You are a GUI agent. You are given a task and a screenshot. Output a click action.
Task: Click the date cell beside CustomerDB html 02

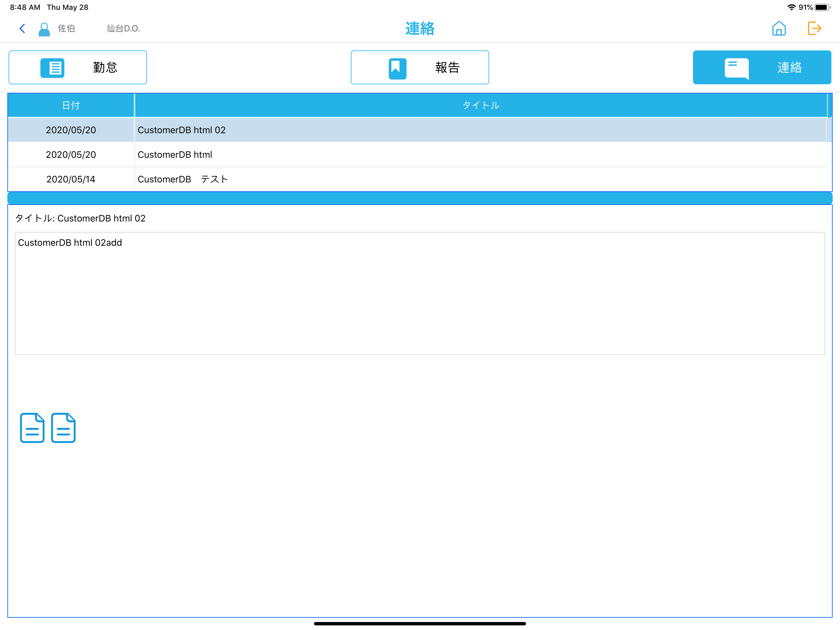pos(71,130)
